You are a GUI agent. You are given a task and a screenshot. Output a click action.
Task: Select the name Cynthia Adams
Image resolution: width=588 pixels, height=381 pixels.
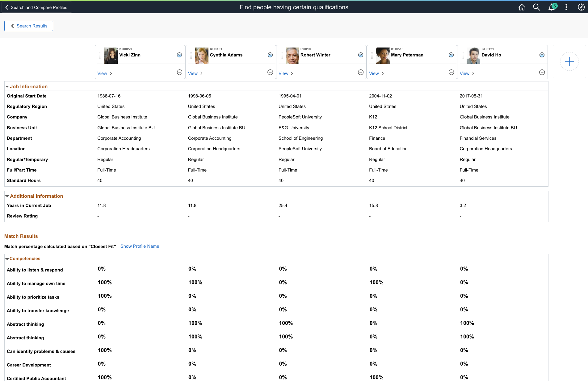tap(226, 55)
